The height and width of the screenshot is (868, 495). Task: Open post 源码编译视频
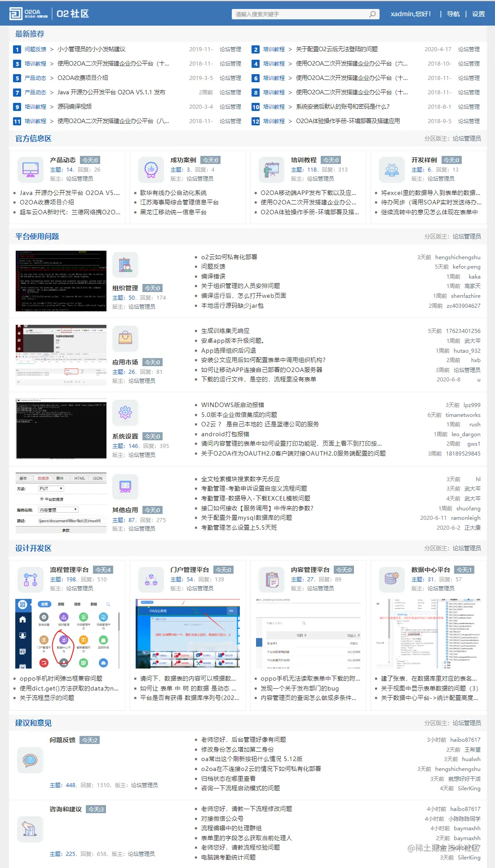[x=75, y=107]
